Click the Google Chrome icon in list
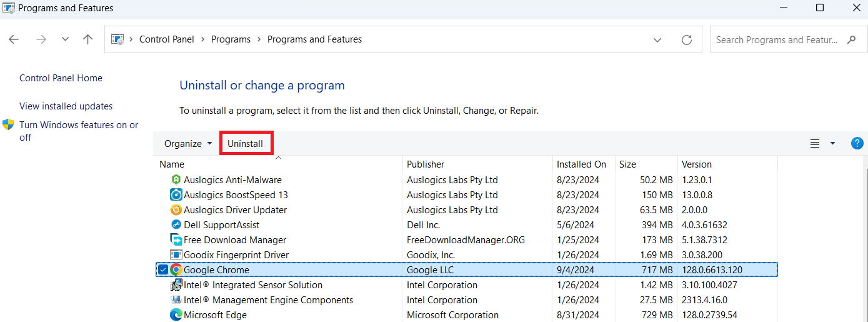The image size is (868, 322). 176,270
